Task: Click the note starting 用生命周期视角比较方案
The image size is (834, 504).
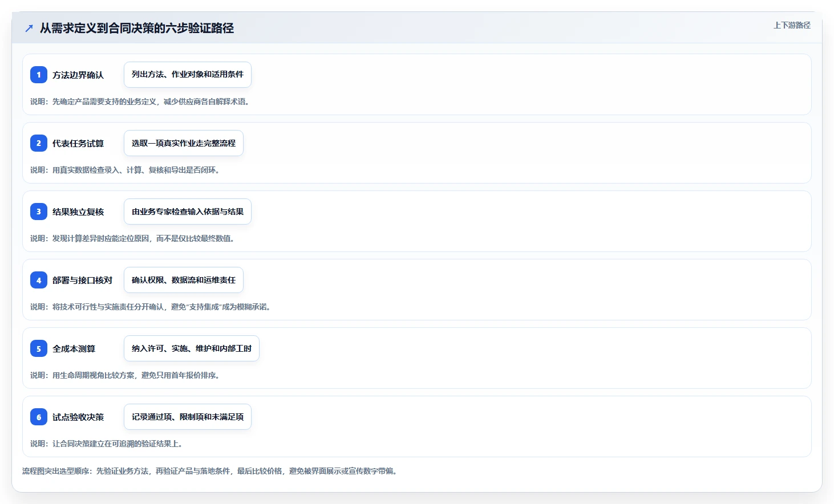Action: click(x=125, y=375)
